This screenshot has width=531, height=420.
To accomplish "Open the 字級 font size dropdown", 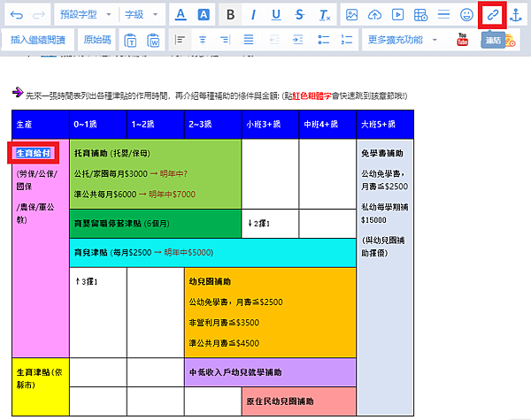I will coord(142,14).
